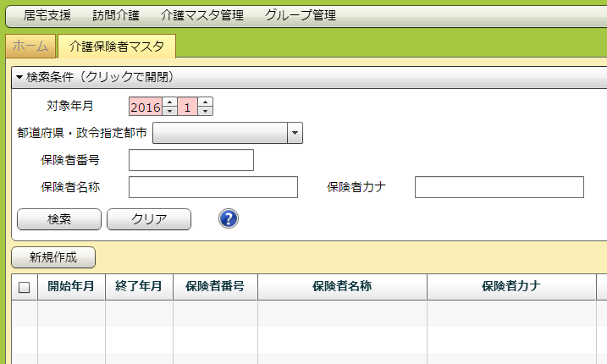Decrease the month with the down arrow
Image resolution: width=607 pixels, height=364 pixels.
(206, 111)
